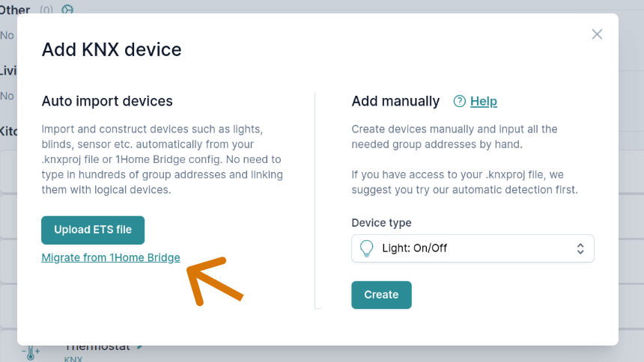
Task: Open the Help link
Action: coord(483,101)
